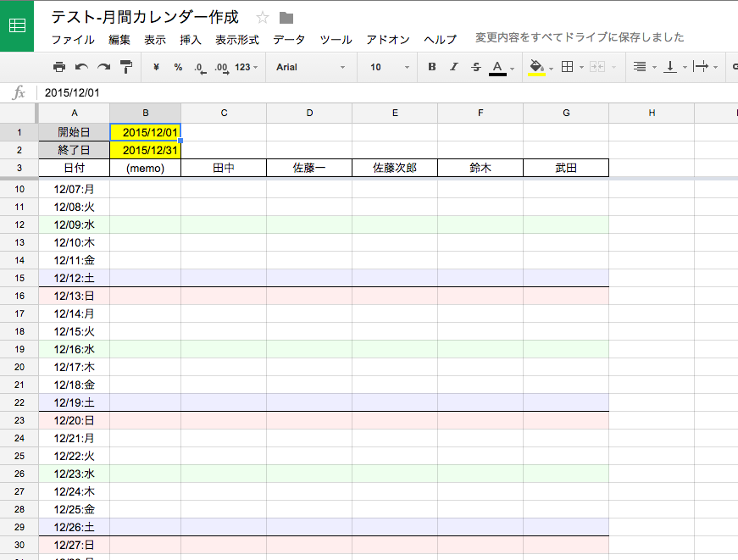Image resolution: width=738 pixels, height=560 pixels.
Task: Select the paint format tool
Action: [x=125, y=67]
